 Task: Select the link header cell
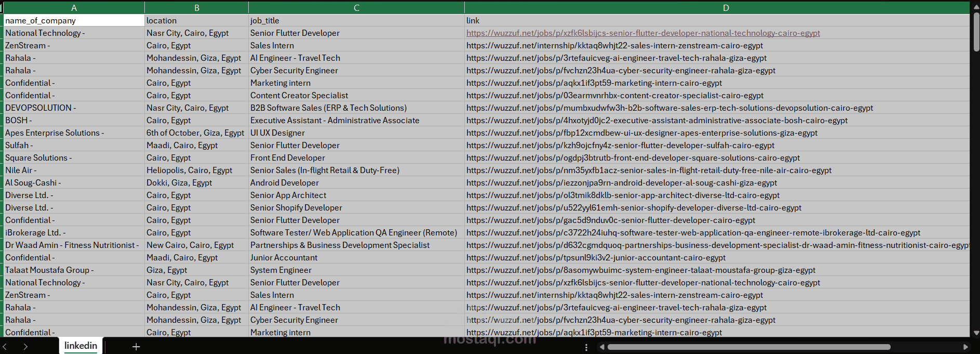click(717, 20)
